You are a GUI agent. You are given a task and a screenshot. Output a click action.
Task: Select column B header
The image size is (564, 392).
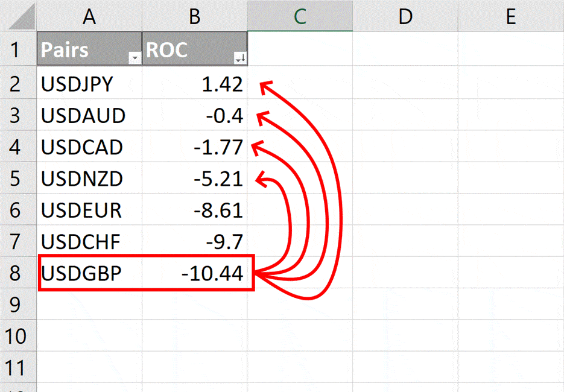click(195, 16)
